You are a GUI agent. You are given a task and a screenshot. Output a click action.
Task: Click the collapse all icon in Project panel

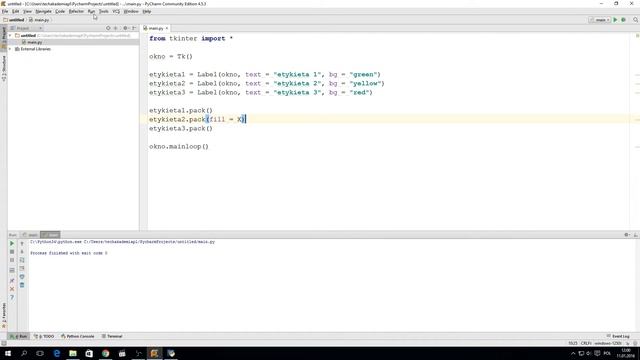click(x=116, y=28)
